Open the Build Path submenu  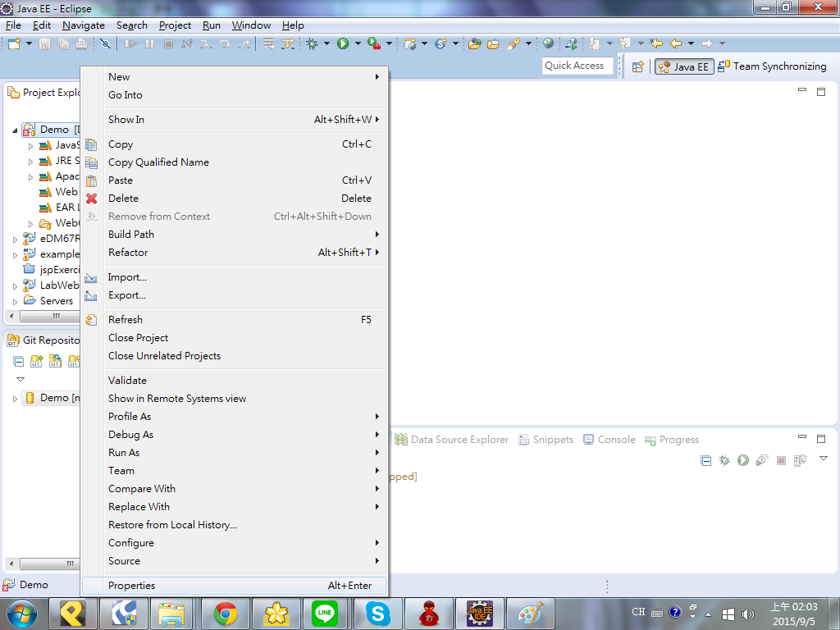point(234,234)
